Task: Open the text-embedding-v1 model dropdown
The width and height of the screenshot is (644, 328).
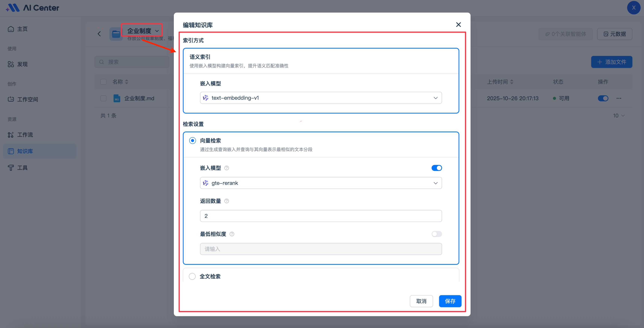Action: tap(321, 98)
